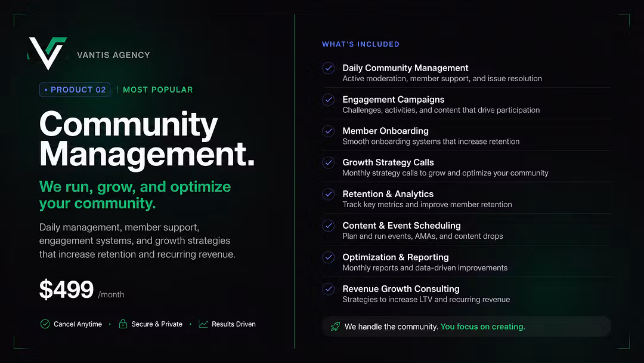Screen dimensions: 644x363
Task: Click the PRODUCT 02 badge
Action: (x=75, y=90)
